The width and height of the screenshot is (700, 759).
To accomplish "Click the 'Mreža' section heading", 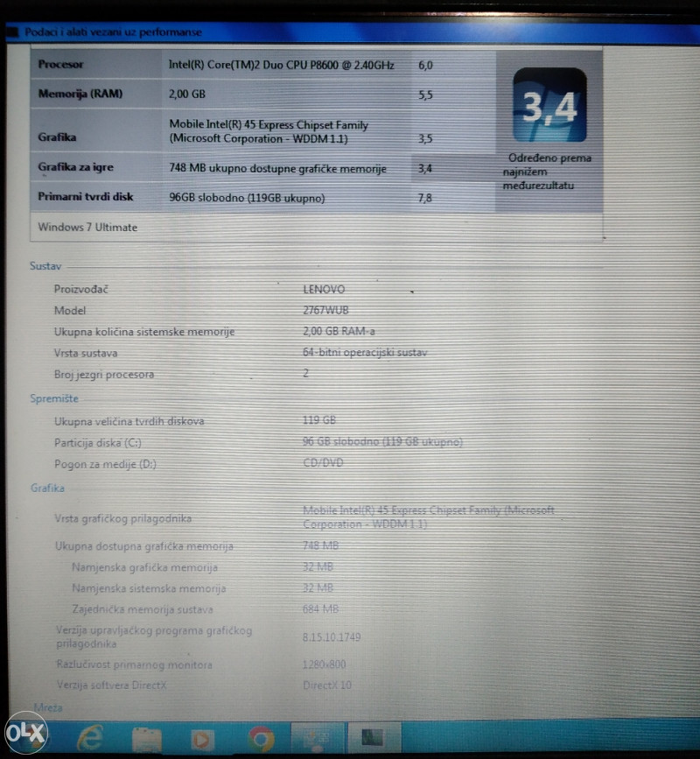I will [x=48, y=707].
